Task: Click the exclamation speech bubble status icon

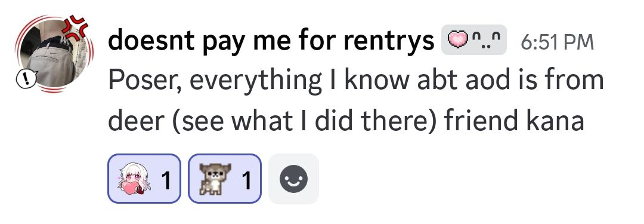Action: [x=27, y=79]
